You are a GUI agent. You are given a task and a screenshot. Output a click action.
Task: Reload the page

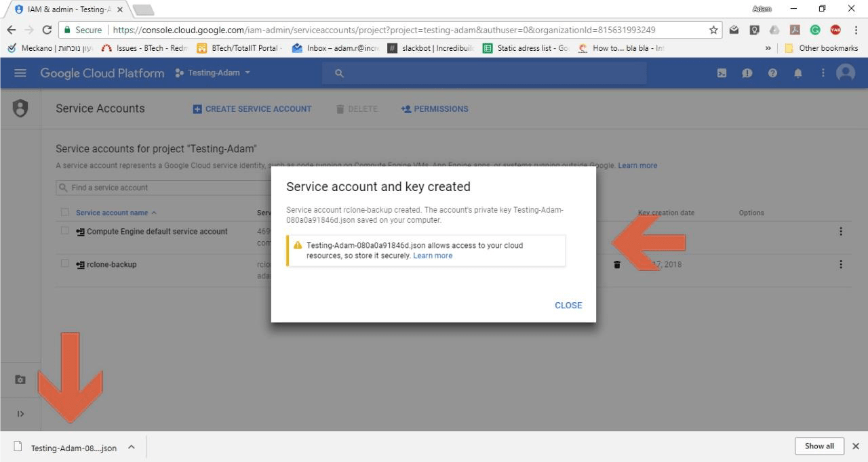point(47,30)
